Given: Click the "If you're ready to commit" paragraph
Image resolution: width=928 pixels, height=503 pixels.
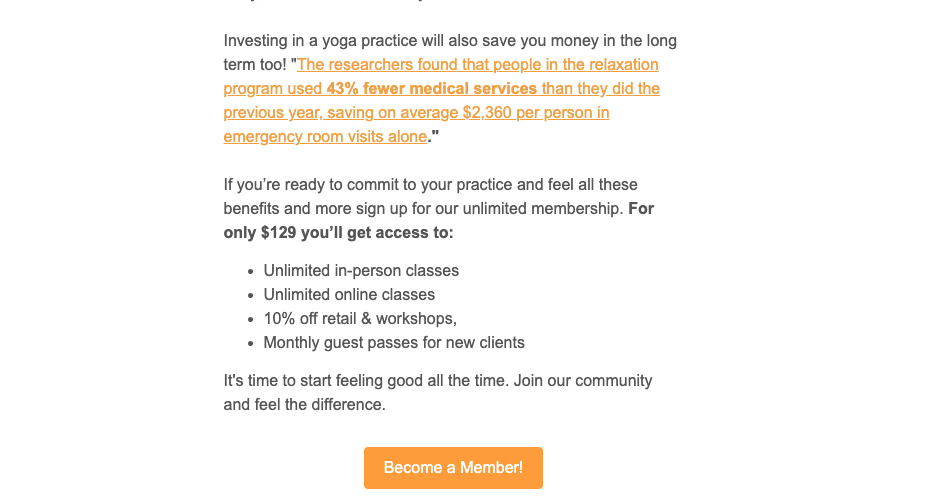Looking at the screenshot, I should pyautogui.click(x=439, y=208).
